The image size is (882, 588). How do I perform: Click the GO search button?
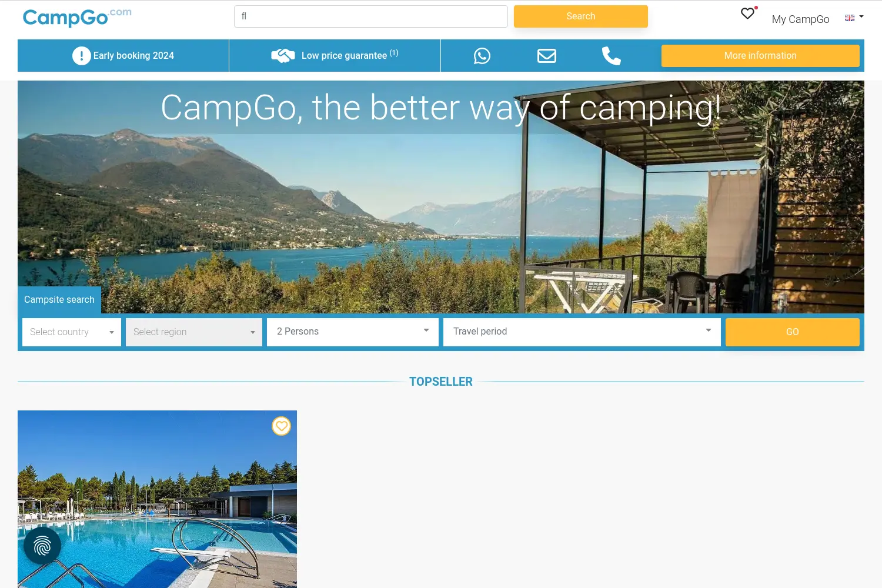pyautogui.click(x=793, y=332)
